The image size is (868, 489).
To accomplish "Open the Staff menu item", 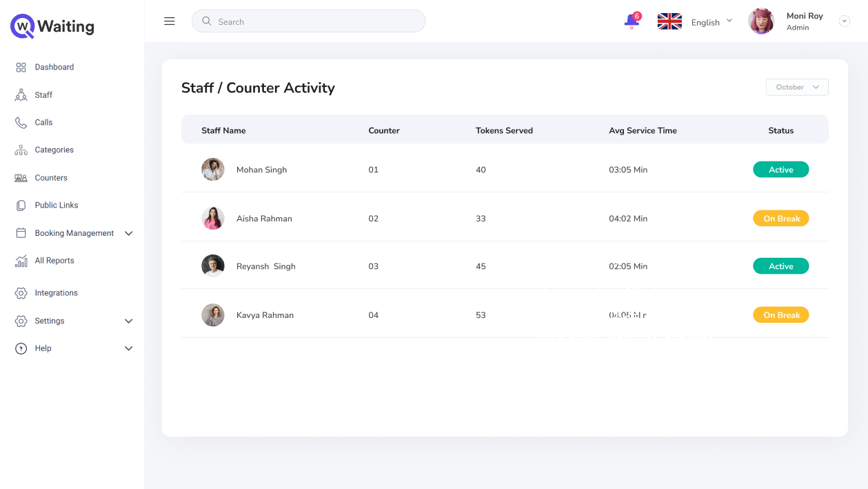I will [43, 95].
